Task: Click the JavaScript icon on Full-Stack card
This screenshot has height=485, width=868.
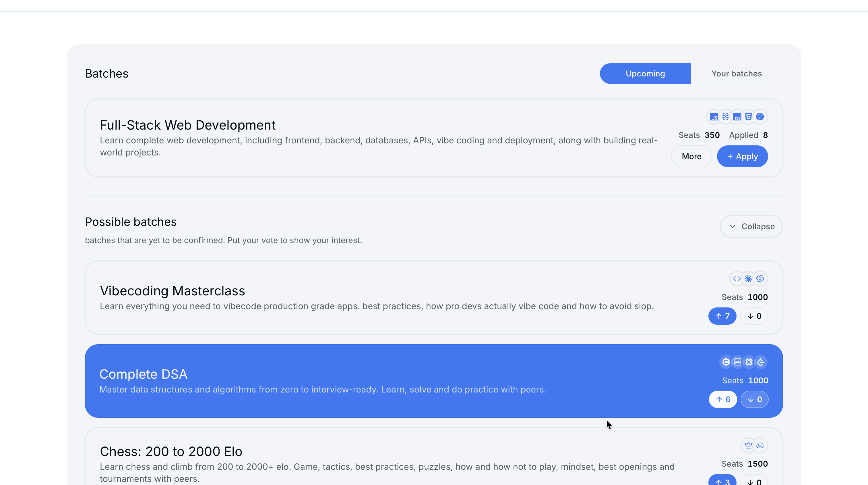Action: pyautogui.click(x=714, y=117)
